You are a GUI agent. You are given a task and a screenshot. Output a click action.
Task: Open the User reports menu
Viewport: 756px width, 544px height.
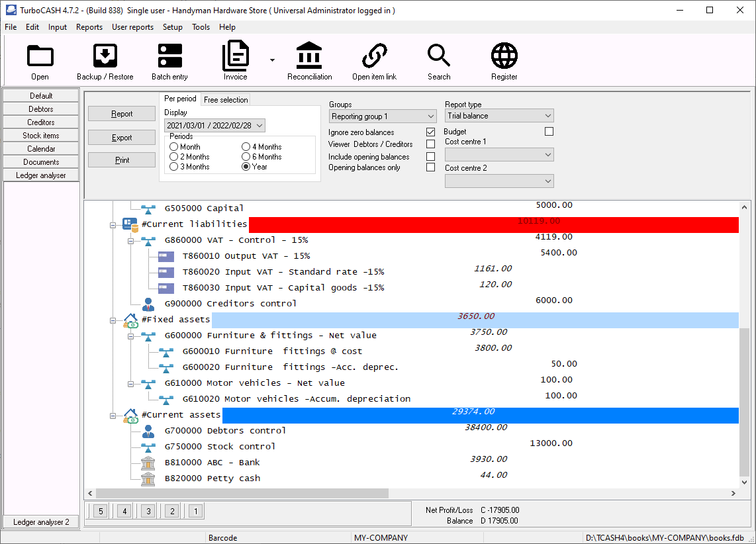click(132, 27)
